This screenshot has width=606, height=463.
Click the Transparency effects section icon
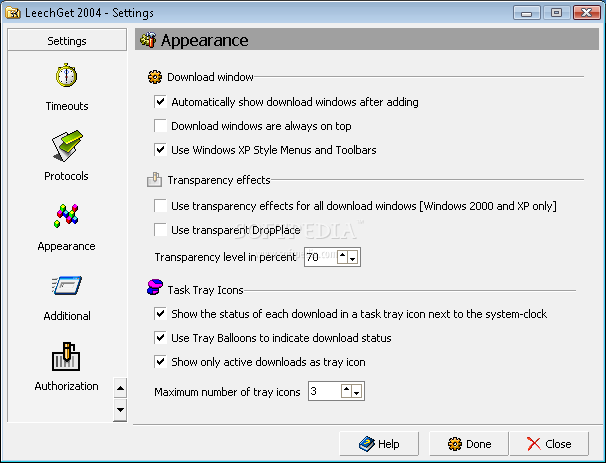point(155,180)
